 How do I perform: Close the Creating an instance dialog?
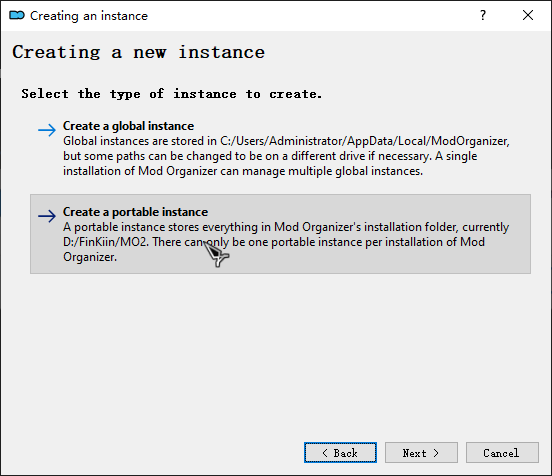(x=528, y=15)
